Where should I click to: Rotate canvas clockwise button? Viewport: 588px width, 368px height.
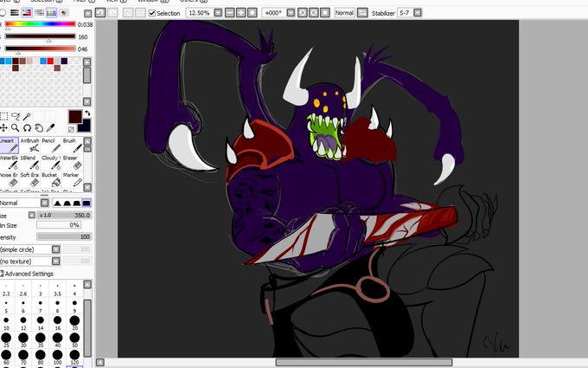(314, 13)
